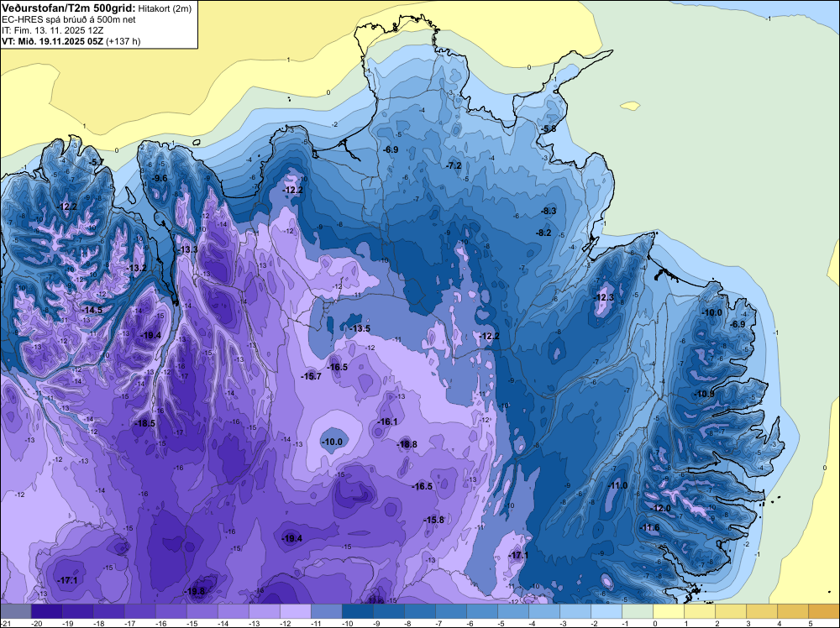Click the -11 swatch in the legend
This screenshot has width=840, height=628.
[326, 611]
